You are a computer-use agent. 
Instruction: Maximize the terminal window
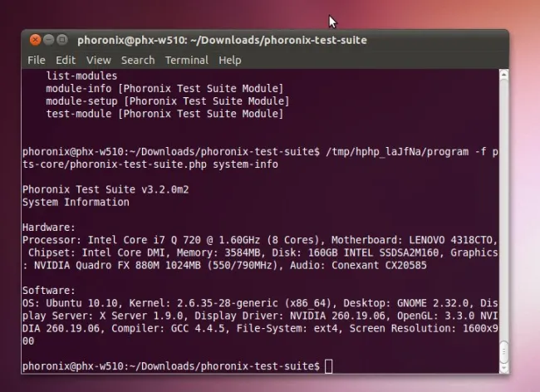click(62, 40)
